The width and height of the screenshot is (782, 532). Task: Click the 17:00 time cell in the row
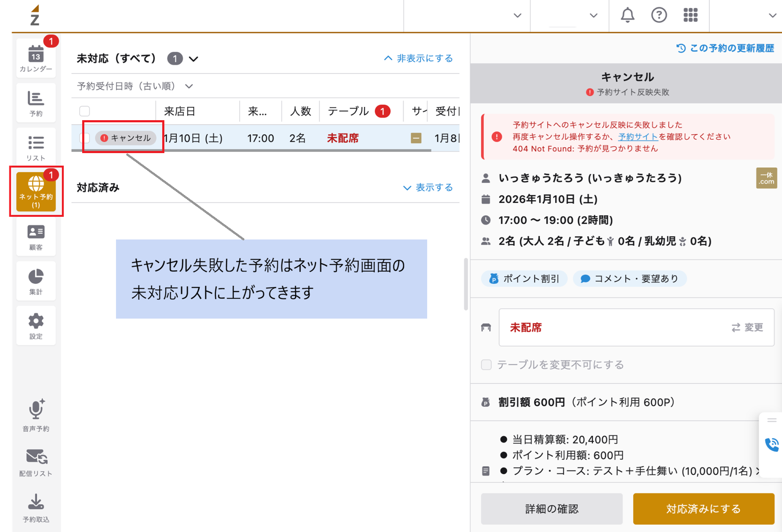coord(260,138)
